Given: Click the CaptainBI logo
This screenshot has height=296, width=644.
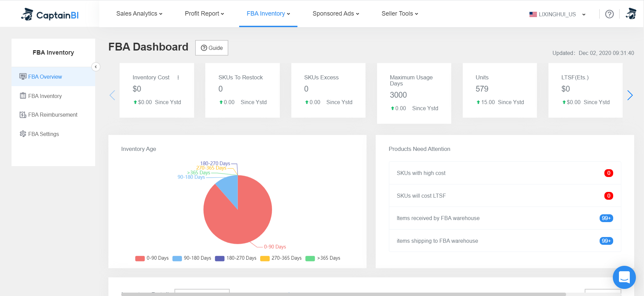Looking at the screenshot, I should pos(50,15).
